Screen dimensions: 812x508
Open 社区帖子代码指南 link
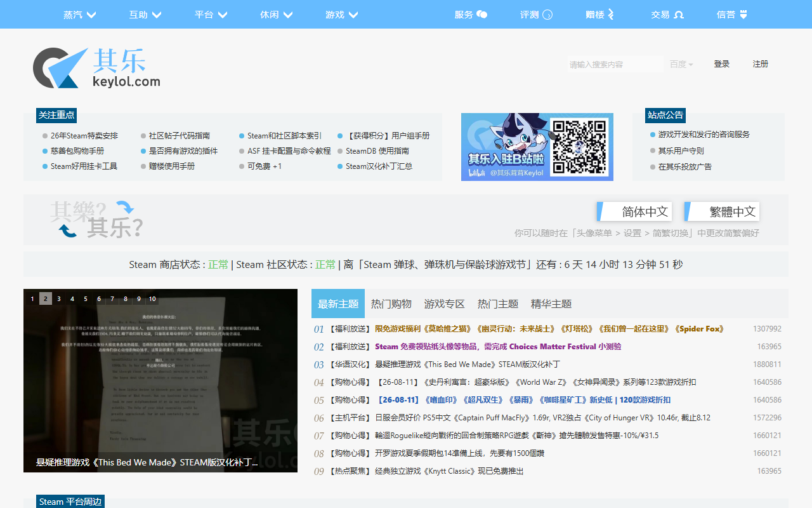pos(180,136)
